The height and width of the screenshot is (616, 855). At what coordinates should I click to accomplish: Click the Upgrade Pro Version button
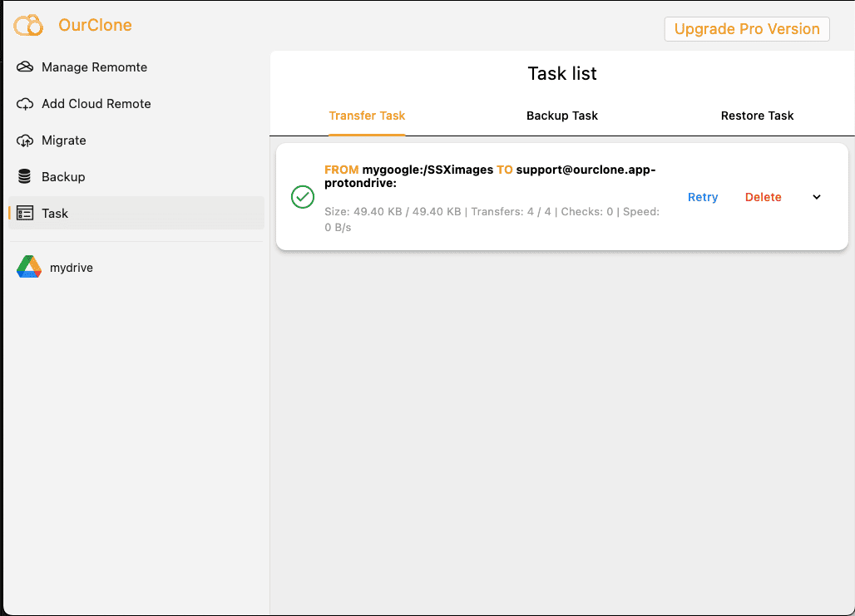pyautogui.click(x=747, y=29)
